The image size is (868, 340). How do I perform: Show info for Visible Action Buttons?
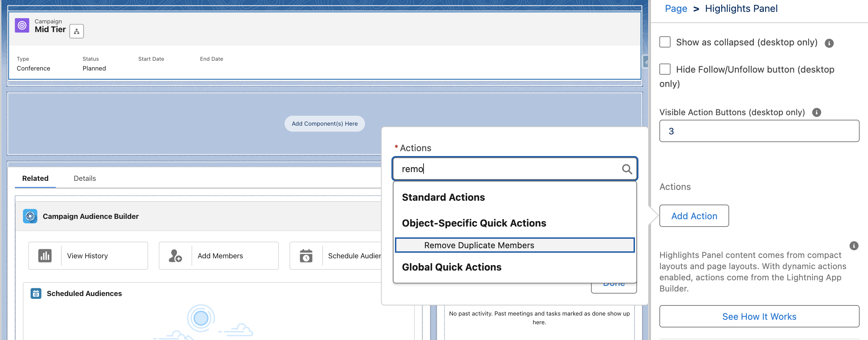817,112
